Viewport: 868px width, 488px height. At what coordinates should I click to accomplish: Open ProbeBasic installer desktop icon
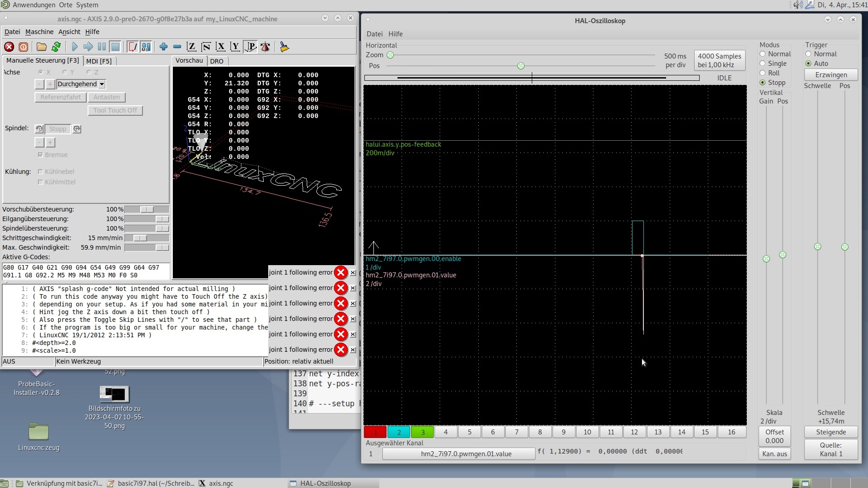pyautogui.click(x=36, y=384)
